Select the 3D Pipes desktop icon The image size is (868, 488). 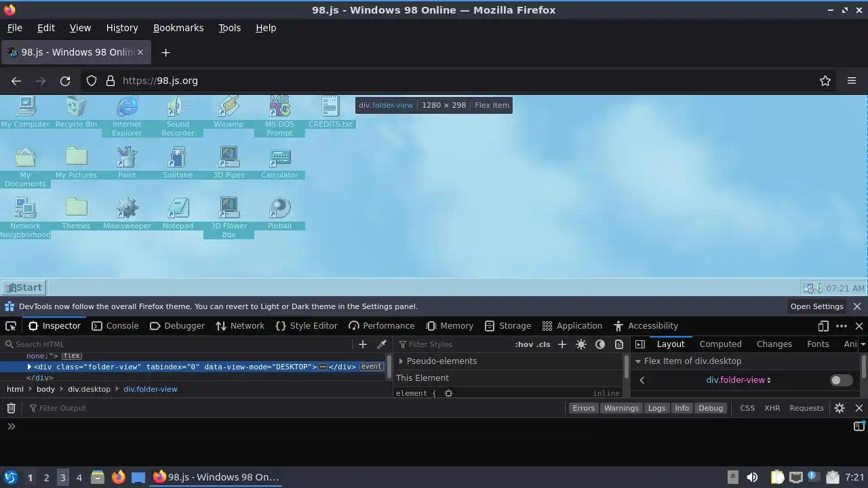pos(229,163)
